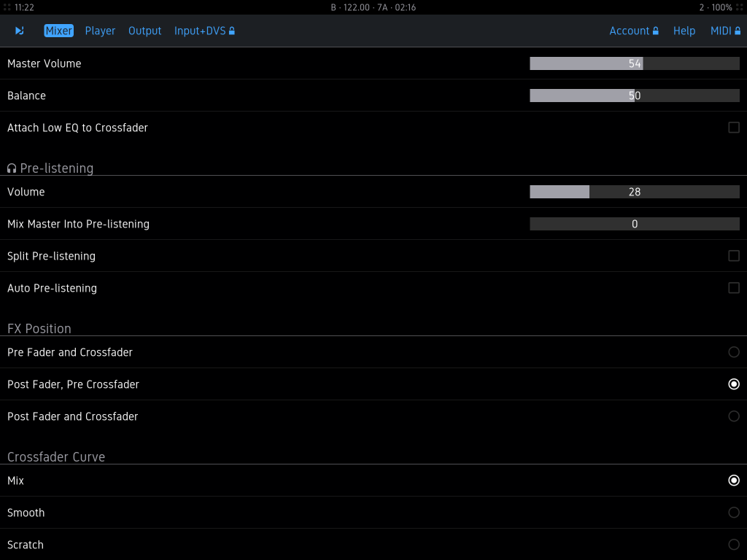Pick the Scratch crossfader curve
The image size is (747, 560).
point(734,545)
